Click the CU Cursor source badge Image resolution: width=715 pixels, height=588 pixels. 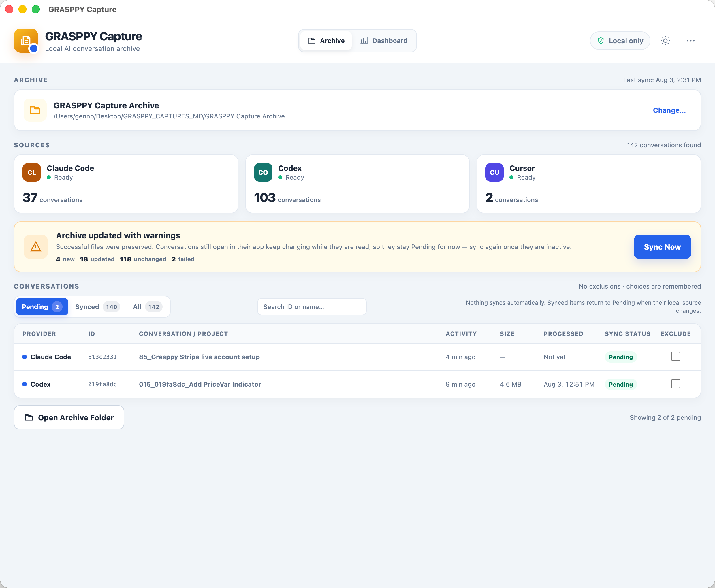click(494, 172)
